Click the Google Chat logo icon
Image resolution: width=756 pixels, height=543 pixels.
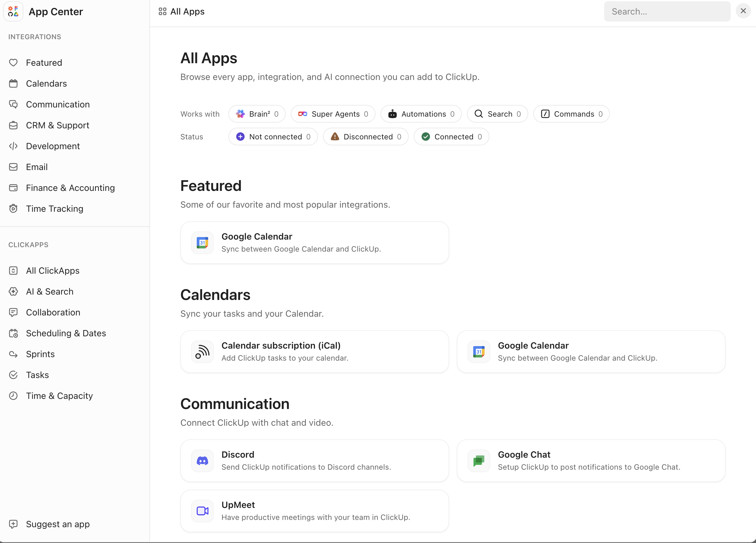coord(479,461)
